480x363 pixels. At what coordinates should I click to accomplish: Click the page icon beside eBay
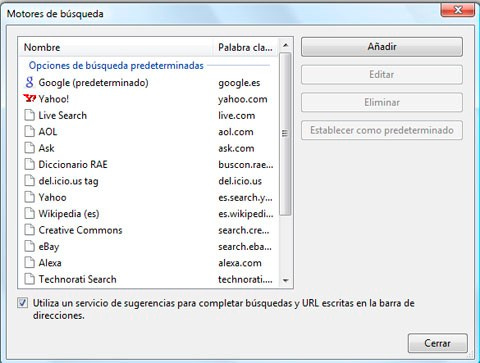(x=29, y=246)
